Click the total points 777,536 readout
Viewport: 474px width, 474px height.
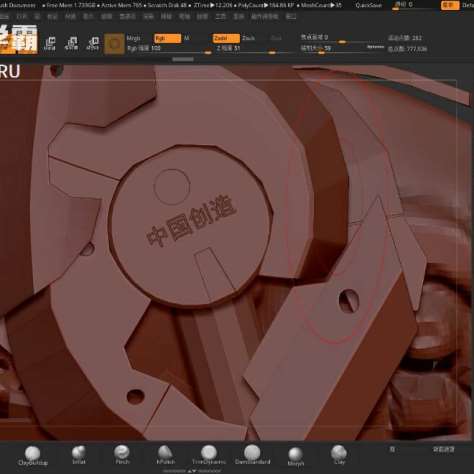pyautogui.click(x=407, y=49)
